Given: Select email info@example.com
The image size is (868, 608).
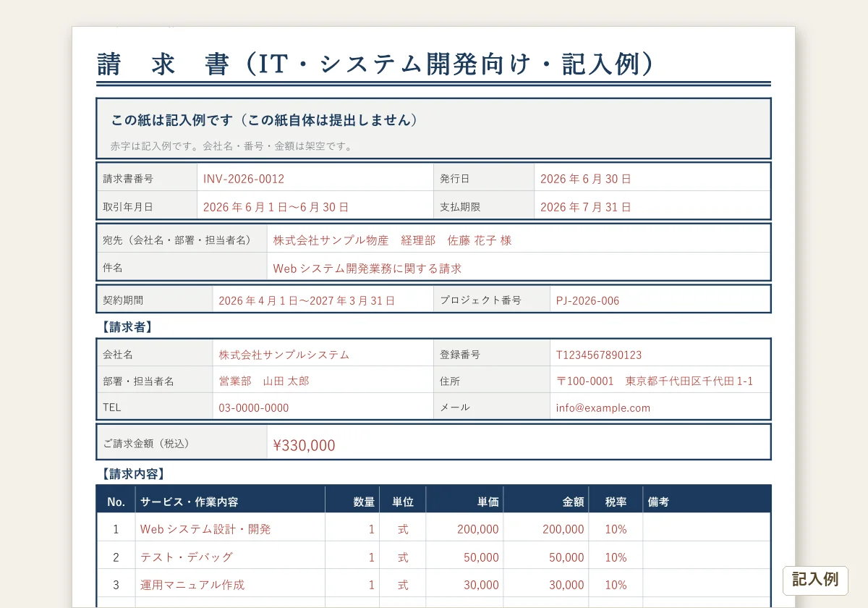Looking at the screenshot, I should pos(603,408).
